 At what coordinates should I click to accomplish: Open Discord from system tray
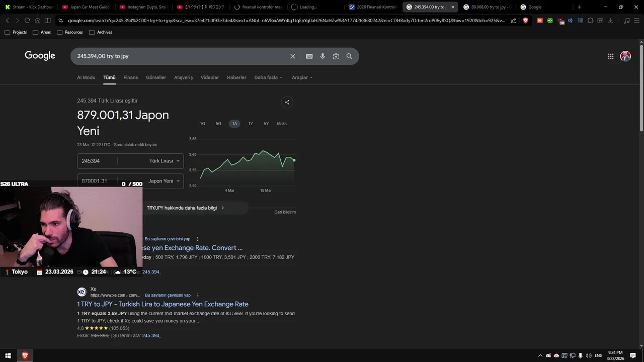[548, 355]
